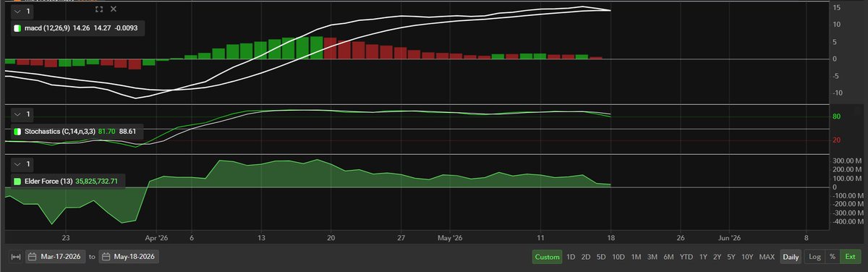Click the 300.00 M axis label

click(847, 161)
